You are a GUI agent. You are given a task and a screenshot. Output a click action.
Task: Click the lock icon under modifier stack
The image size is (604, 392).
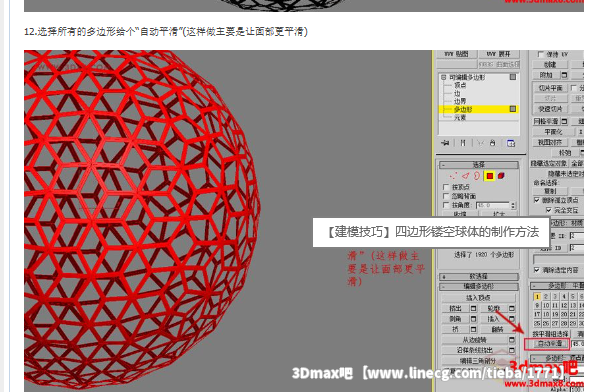492,143
